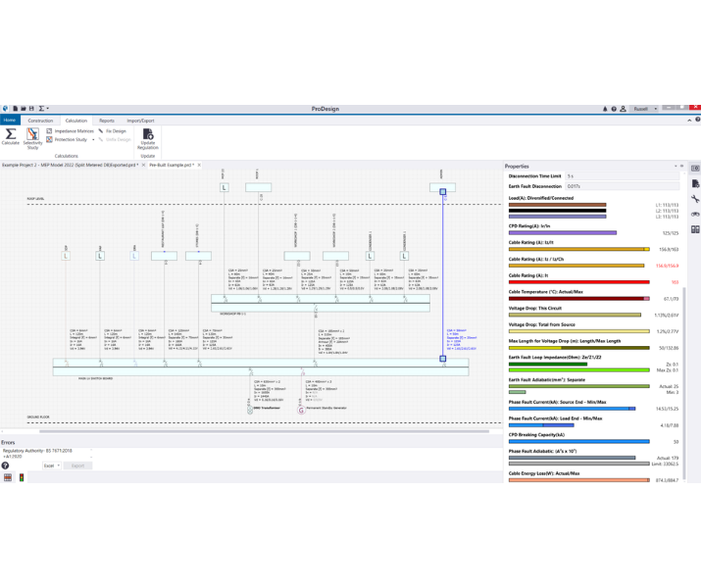Click the notifications bell icon

(x=605, y=109)
